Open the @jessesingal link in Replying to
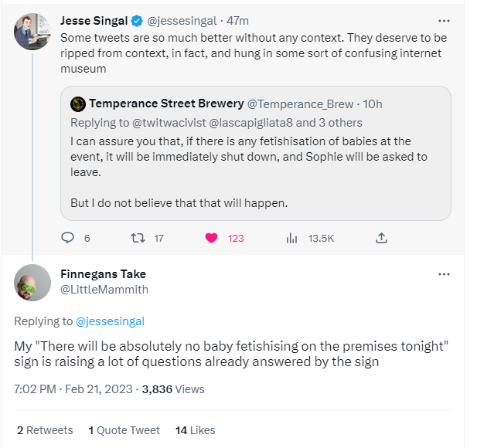This screenshot has width=477, height=448. point(110,321)
